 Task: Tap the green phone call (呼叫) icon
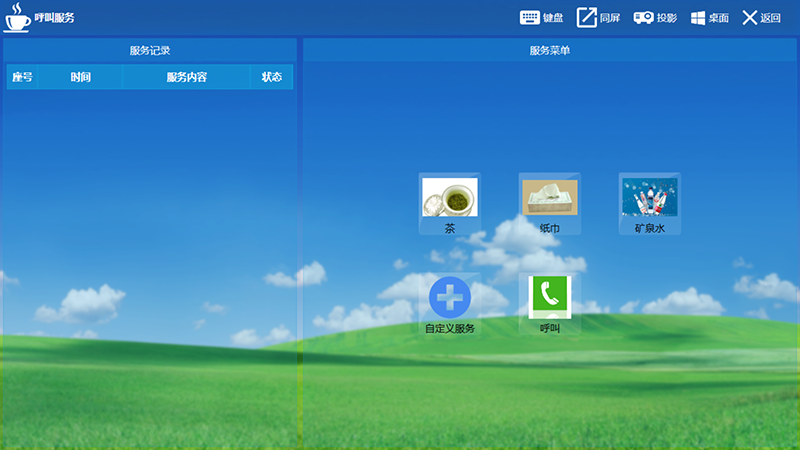(x=549, y=304)
